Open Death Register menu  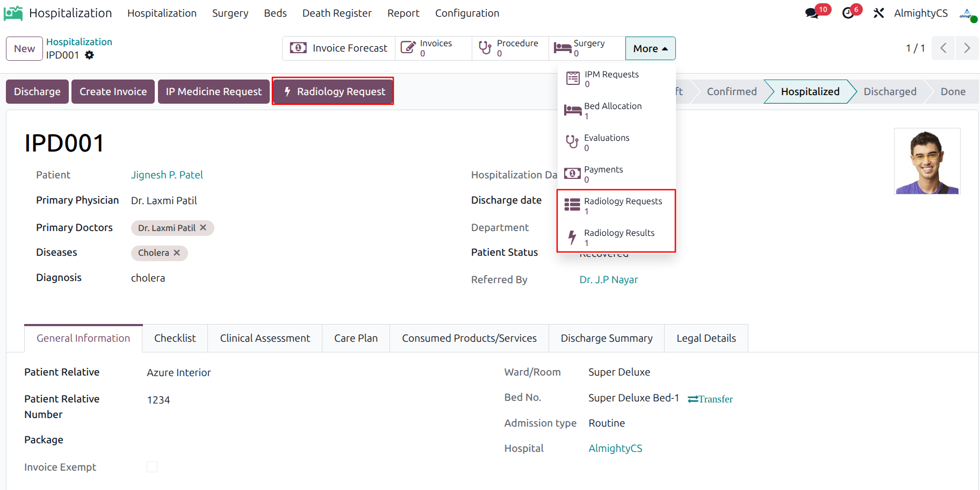[337, 13]
